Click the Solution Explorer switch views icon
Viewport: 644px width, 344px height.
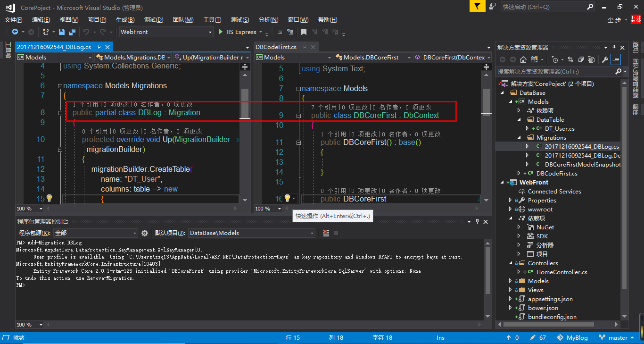pyautogui.click(x=534, y=59)
